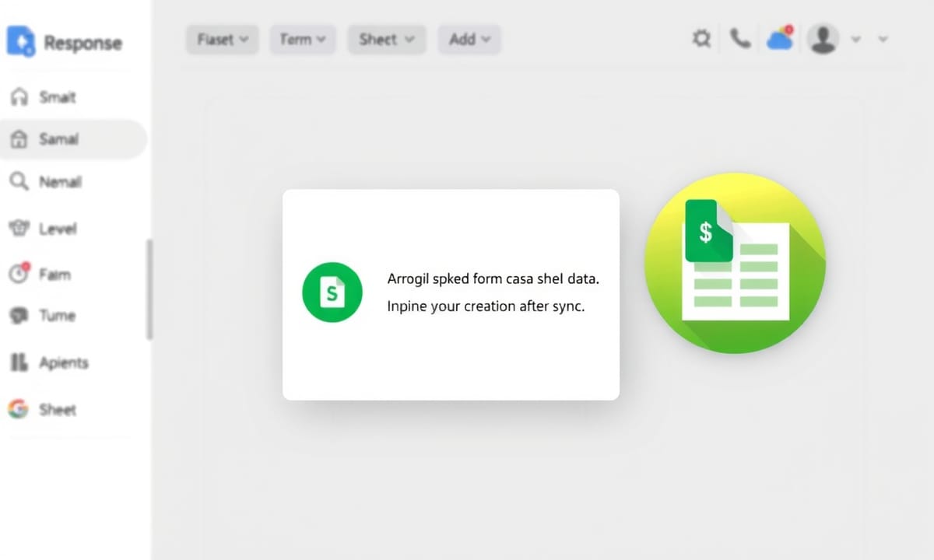Expand the Fiaset dropdown
The width and height of the screenshot is (934, 560).
coord(223,39)
